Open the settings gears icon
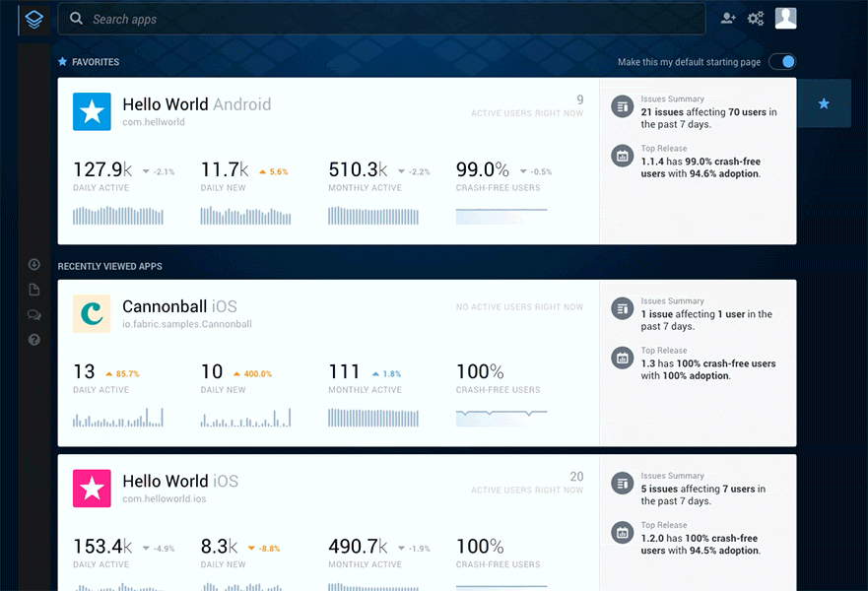The image size is (868, 591). (x=756, y=19)
